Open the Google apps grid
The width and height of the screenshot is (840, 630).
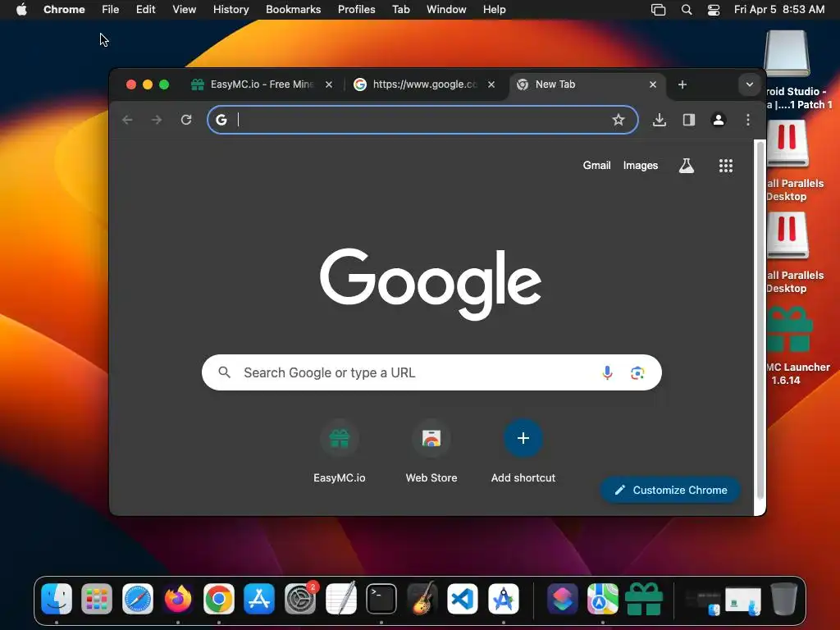pos(725,166)
